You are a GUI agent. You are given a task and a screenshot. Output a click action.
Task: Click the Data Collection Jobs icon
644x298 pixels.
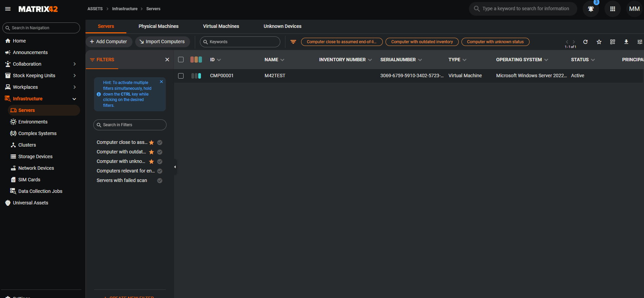13,191
